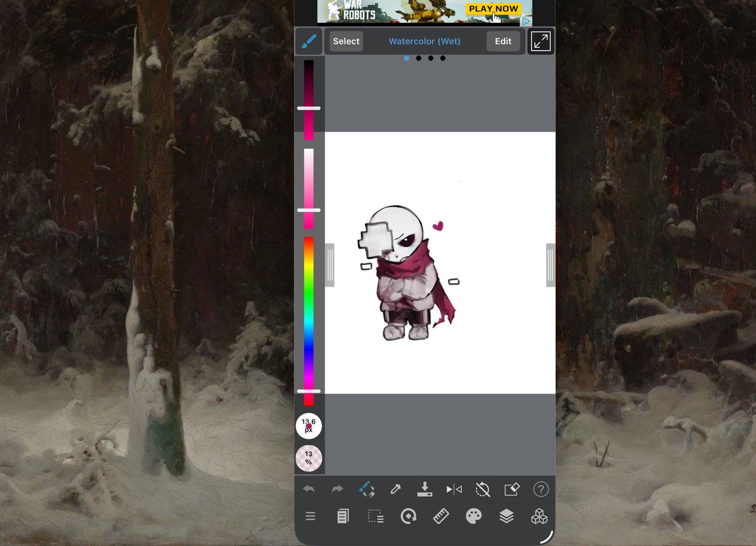Adjust the dark brightness slider handle
This screenshot has width=756, height=546.
309,108
